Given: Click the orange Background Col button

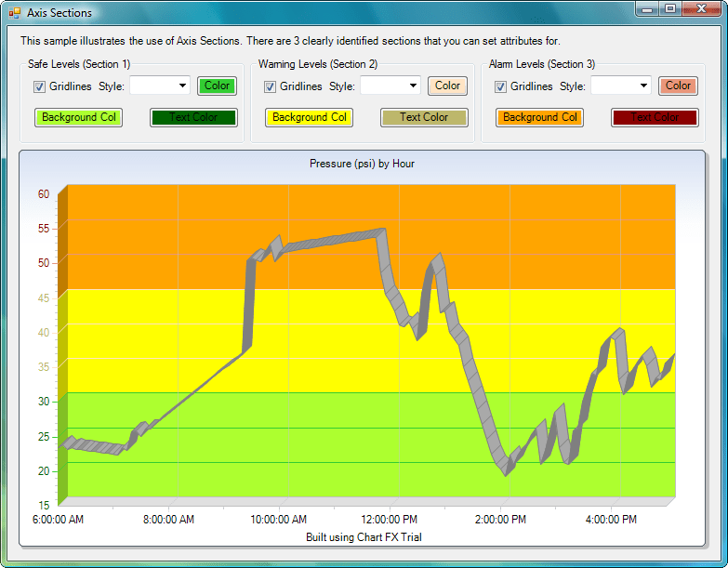Looking at the screenshot, I should [x=539, y=117].
